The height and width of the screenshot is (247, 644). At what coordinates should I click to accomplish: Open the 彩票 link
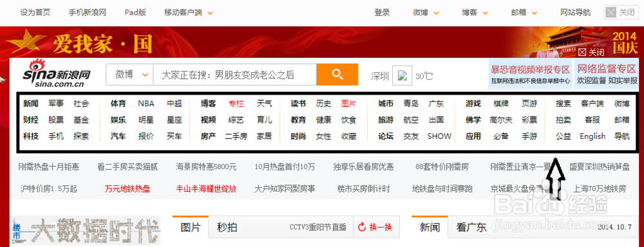pyautogui.click(x=529, y=120)
